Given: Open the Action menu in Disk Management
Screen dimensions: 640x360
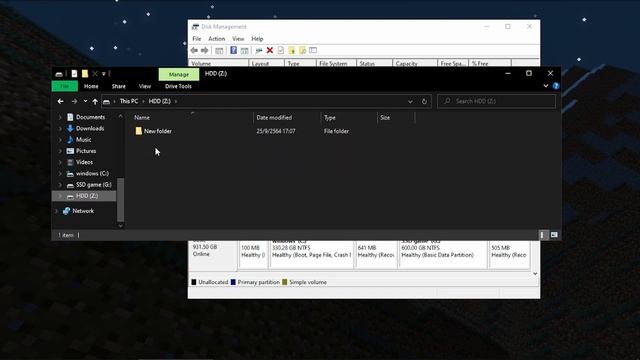Looking at the screenshot, I should click(x=216, y=39).
